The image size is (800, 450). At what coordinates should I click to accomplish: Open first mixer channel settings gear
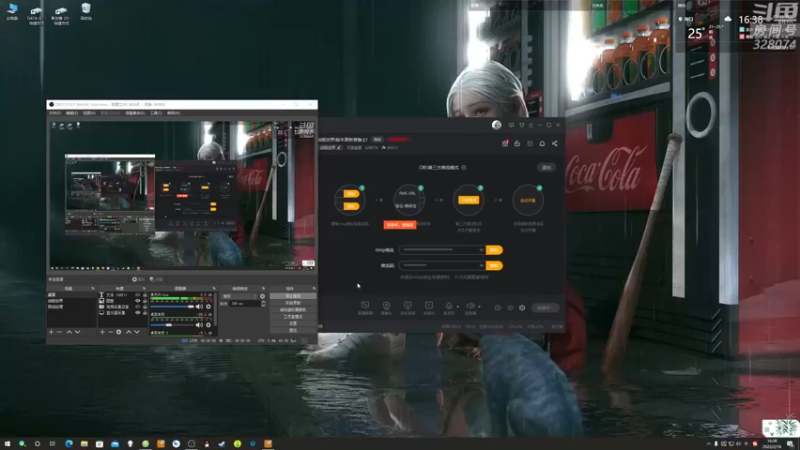pyautogui.click(x=208, y=307)
